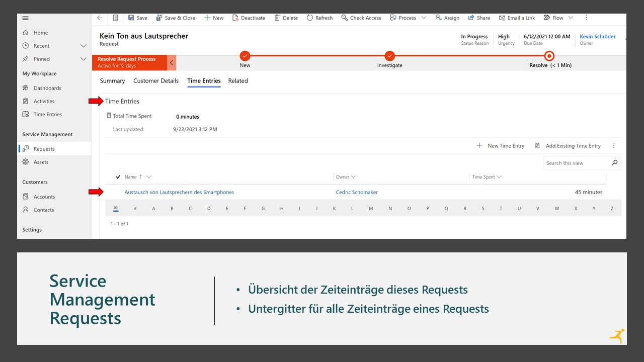
Task: Select the Investigate process stage
Action: (390, 56)
